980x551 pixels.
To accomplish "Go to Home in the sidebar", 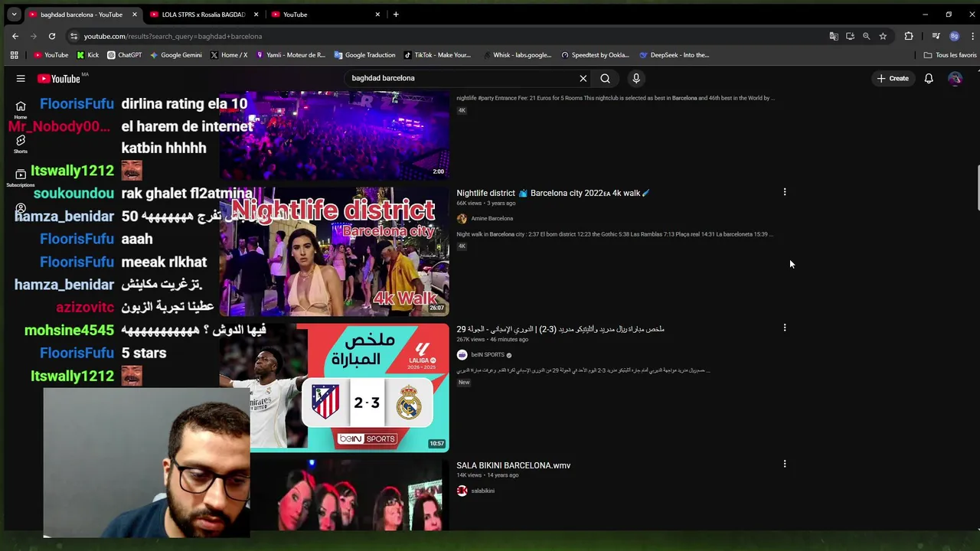I will click(21, 109).
